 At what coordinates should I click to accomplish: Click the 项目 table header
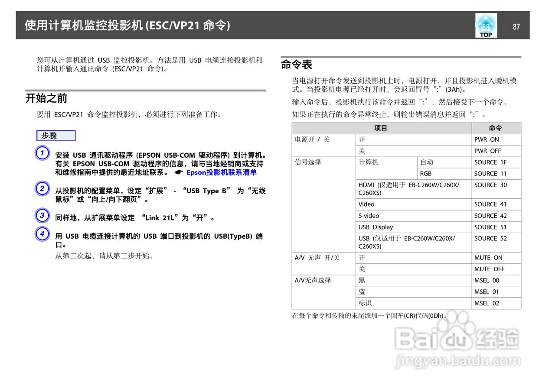pyautogui.click(x=381, y=128)
